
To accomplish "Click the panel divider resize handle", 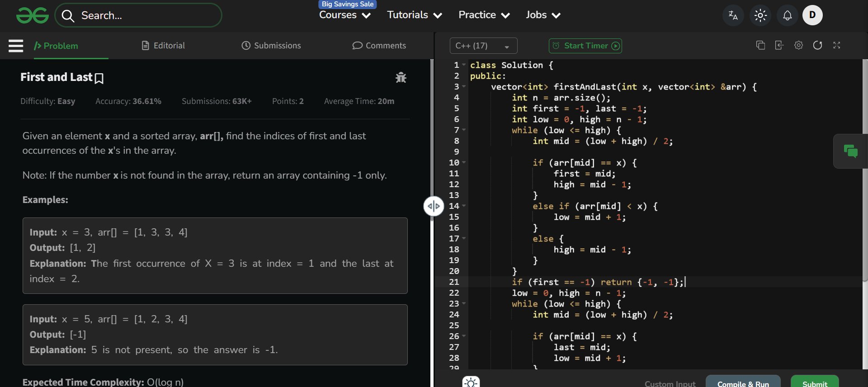I will click(x=434, y=206).
